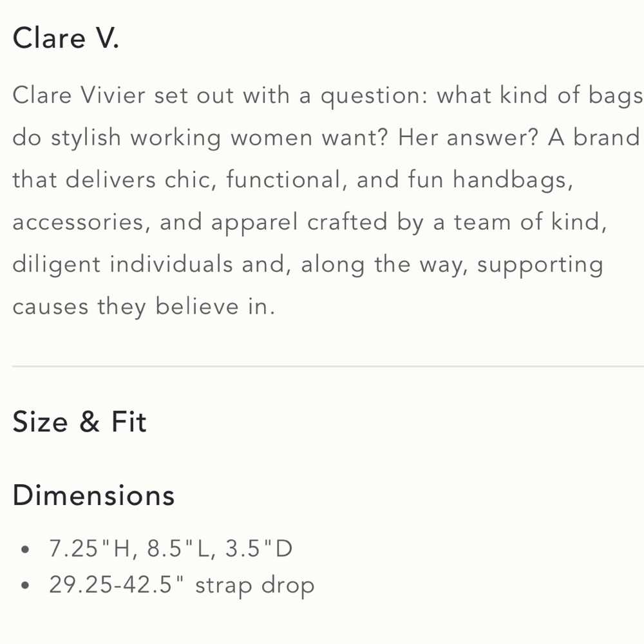644x644 pixels.
Task: Click the phrase "causes they believe in."
Action: (144, 307)
